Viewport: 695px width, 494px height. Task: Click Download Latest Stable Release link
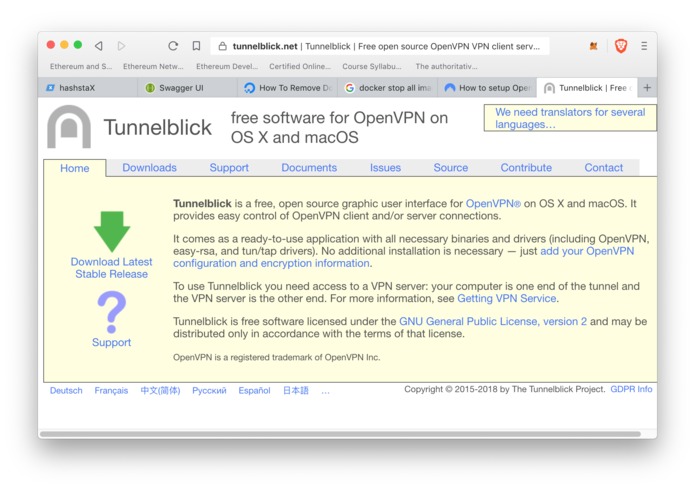pyautogui.click(x=111, y=268)
